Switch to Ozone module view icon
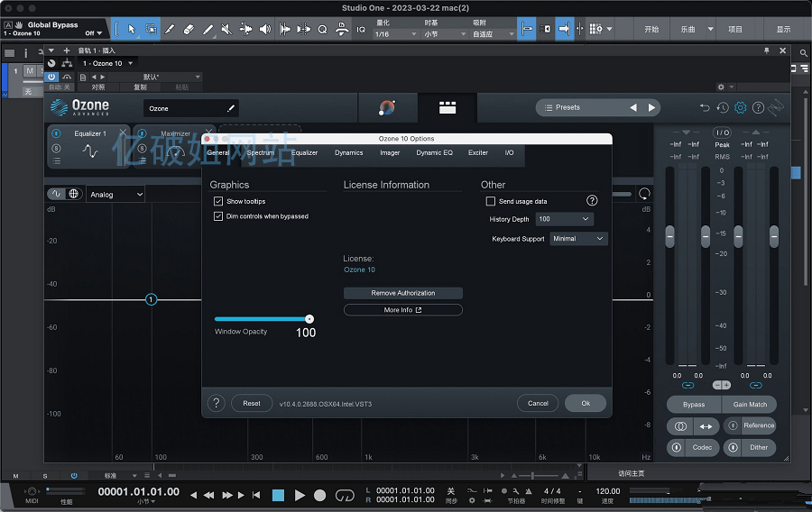Viewport: 812px width, 512px height. click(448, 107)
